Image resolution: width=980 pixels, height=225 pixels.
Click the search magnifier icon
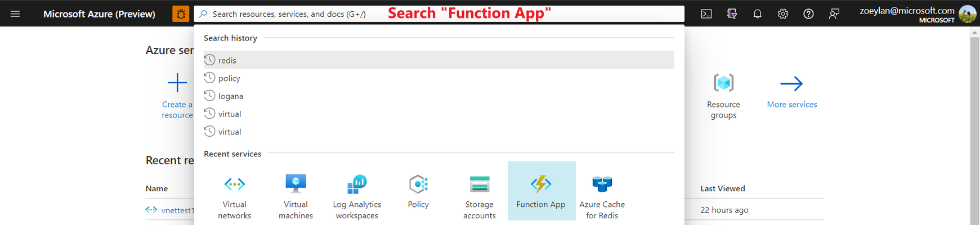pos(203,14)
